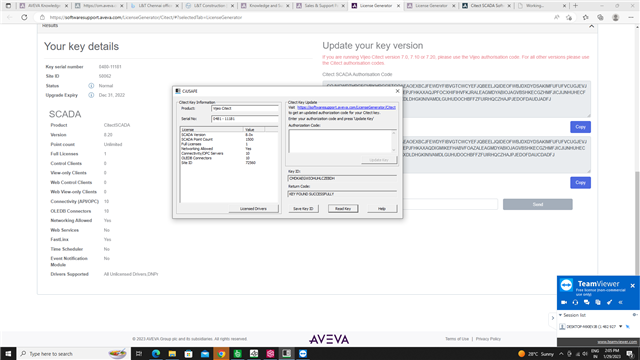The height and width of the screenshot is (360, 640).
Task: Show info icon next to Status
Action: click(x=91, y=86)
